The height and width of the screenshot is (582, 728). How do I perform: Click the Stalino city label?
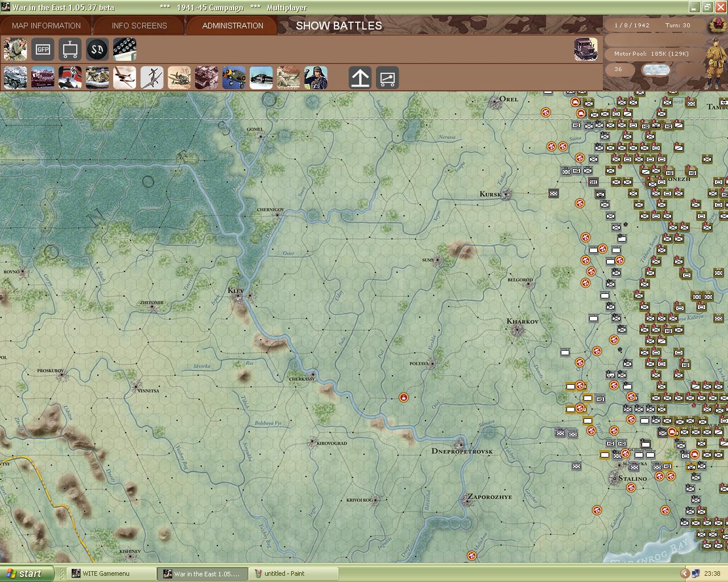pos(632,479)
